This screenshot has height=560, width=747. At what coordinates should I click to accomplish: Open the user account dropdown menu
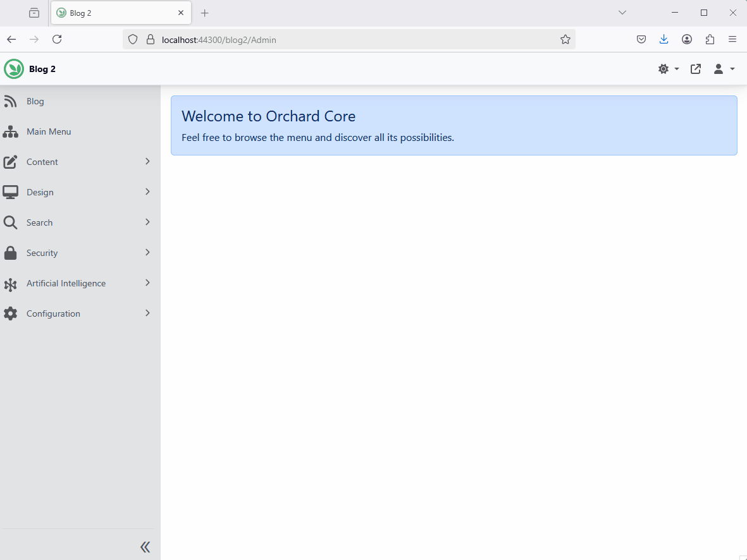tap(724, 69)
